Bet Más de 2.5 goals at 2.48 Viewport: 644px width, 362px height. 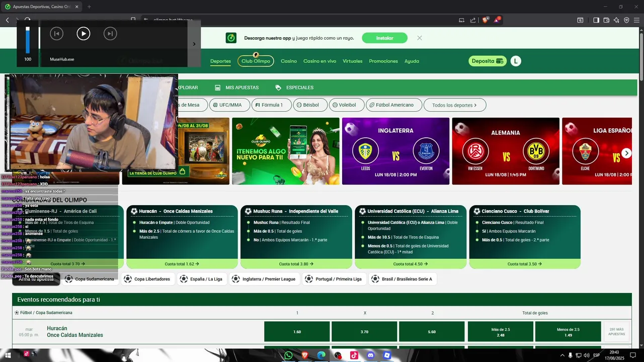(x=501, y=332)
